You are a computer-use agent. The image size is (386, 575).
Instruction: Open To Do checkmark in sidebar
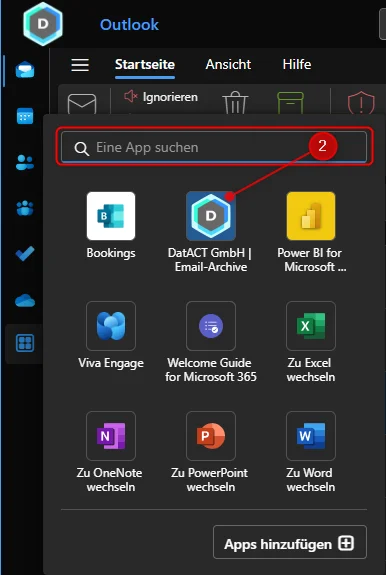tap(25, 253)
